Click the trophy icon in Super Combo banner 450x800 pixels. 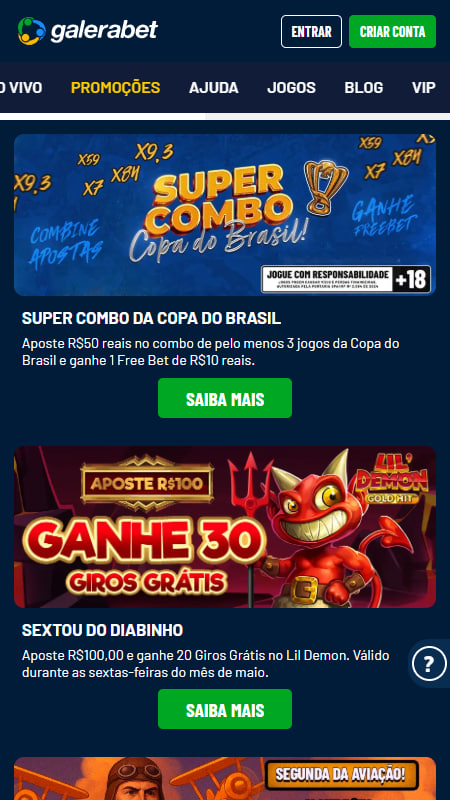click(x=326, y=185)
